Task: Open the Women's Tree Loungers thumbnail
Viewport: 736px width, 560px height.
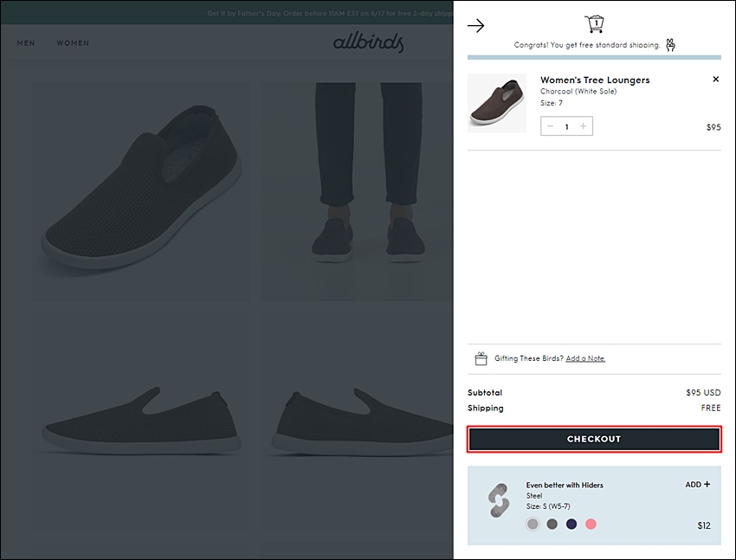Action: click(497, 103)
